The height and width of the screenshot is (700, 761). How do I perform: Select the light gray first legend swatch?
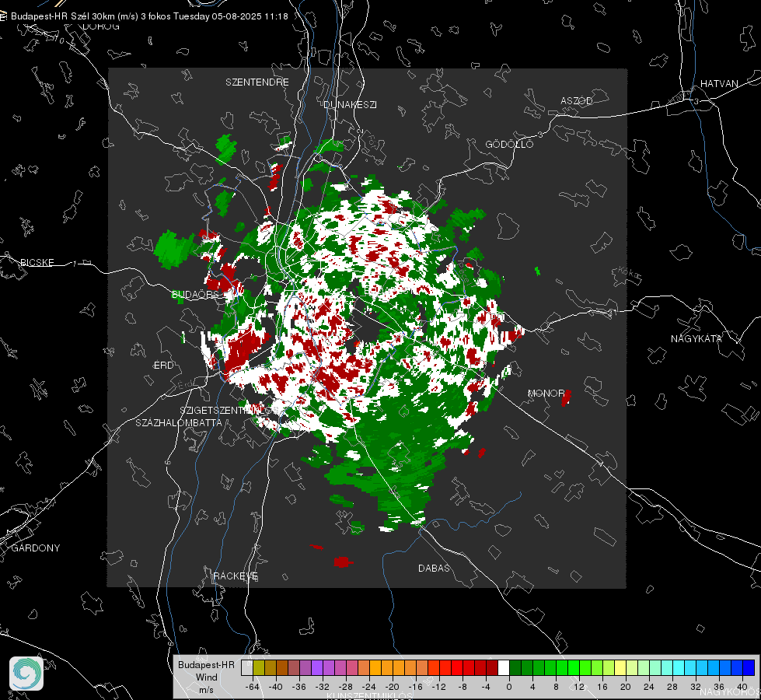click(247, 667)
